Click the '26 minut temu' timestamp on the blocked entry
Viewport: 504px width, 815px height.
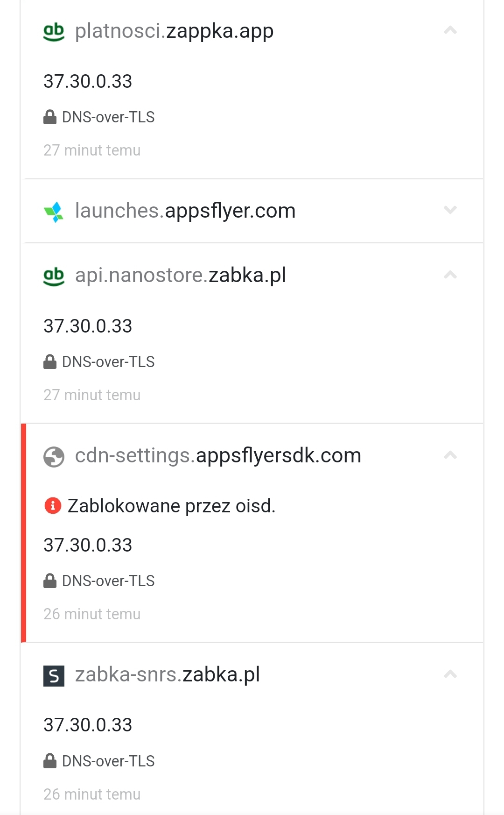coord(91,614)
